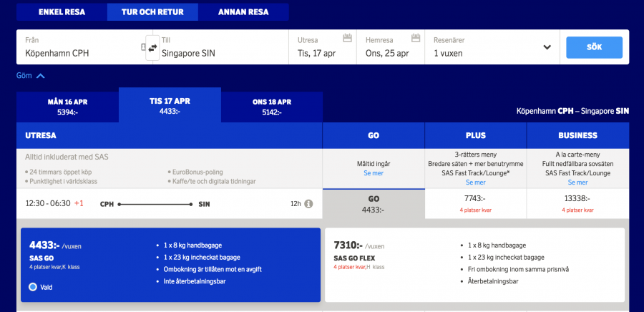The width and height of the screenshot is (644, 312).
Task: Click the flight duration info icon
Action: coord(308,203)
